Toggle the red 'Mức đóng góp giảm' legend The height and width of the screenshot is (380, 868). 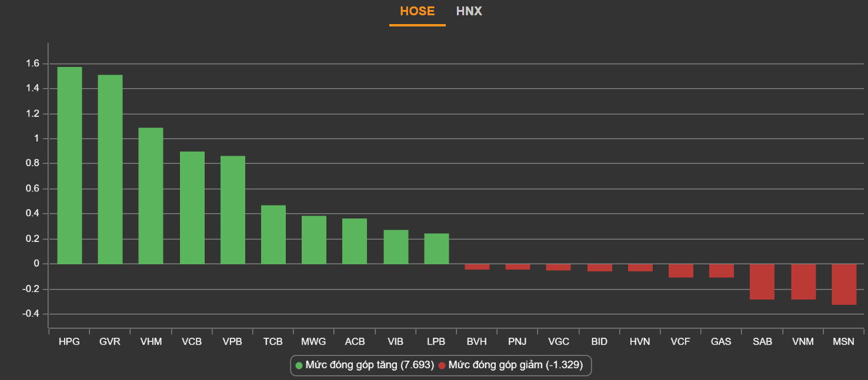[x=510, y=365]
